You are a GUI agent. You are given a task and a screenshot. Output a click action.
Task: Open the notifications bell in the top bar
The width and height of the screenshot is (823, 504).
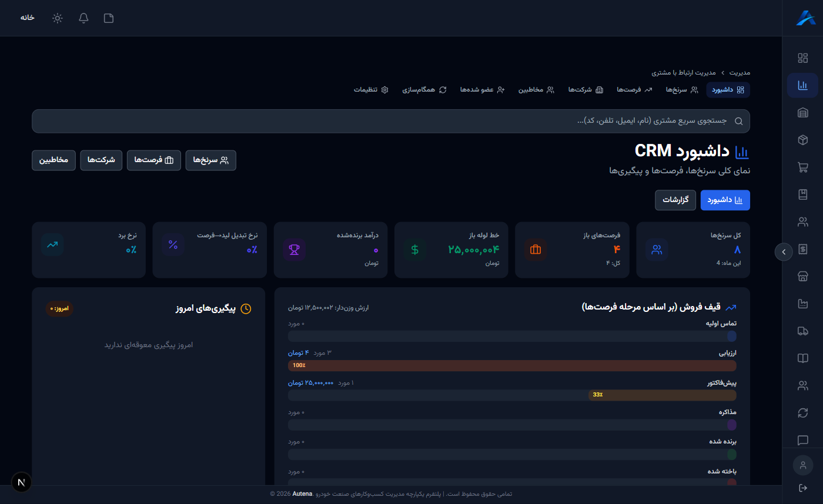83,18
